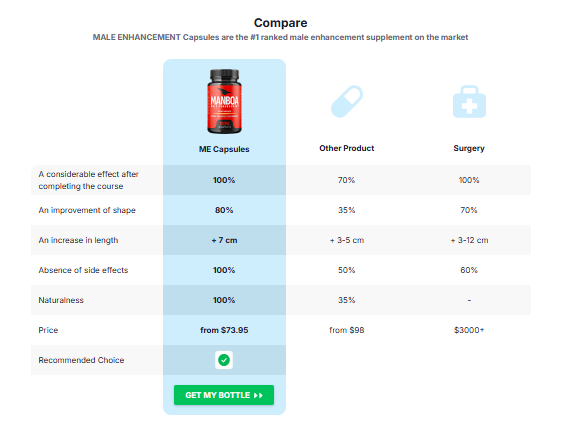Click the double arrow on bottle button
The height and width of the screenshot is (432, 561).
coord(258,395)
